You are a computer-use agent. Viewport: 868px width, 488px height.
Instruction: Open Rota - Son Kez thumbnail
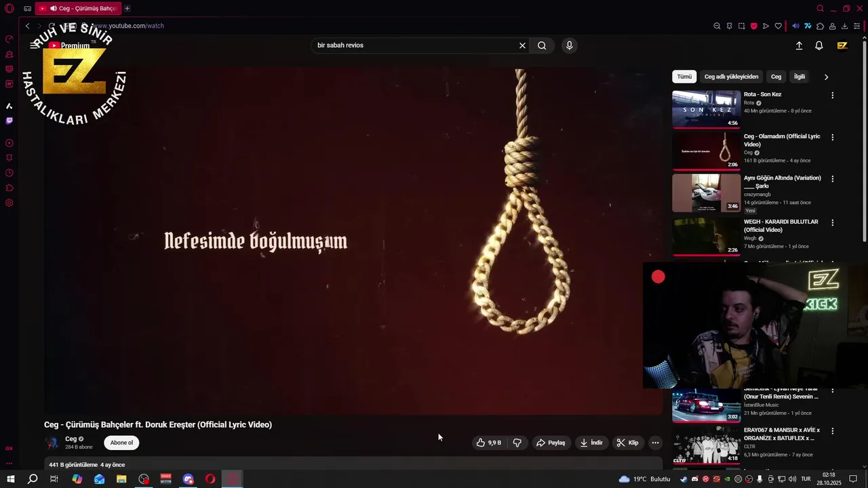pyautogui.click(x=706, y=109)
